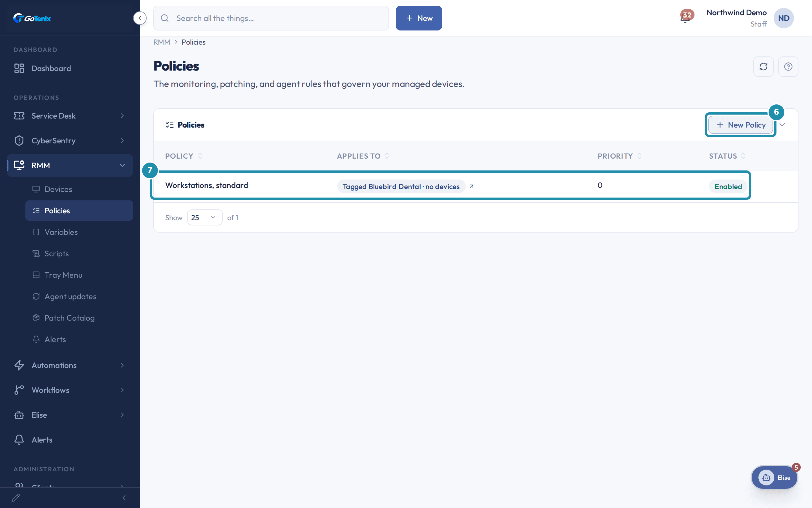Open Scripts under RMM
812x508 pixels.
point(79,254)
